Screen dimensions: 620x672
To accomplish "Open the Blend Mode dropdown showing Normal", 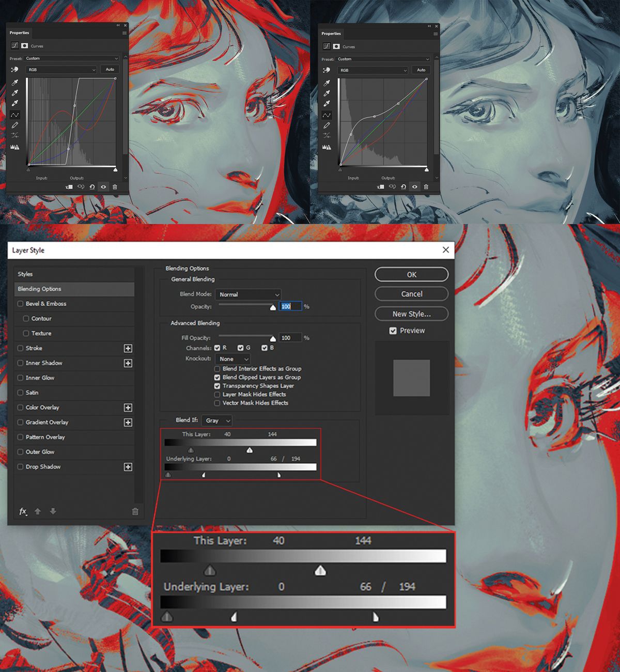I will coord(247,294).
